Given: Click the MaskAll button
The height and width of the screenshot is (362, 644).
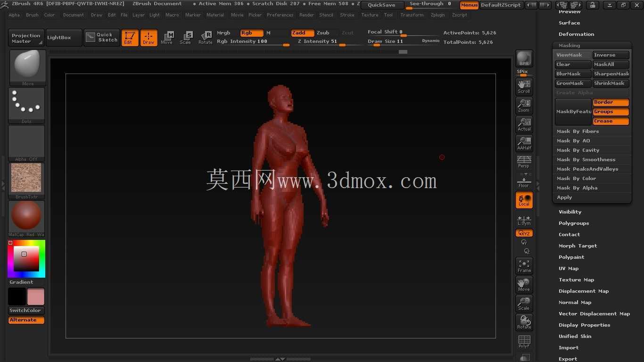Looking at the screenshot, I should coord(611,65).
